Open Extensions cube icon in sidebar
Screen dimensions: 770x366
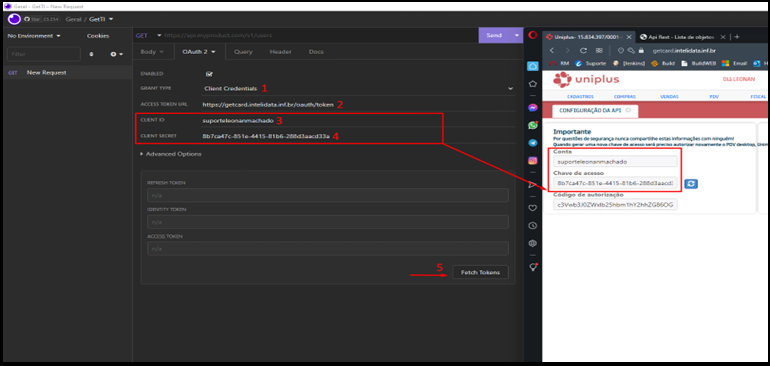point(532,243)
